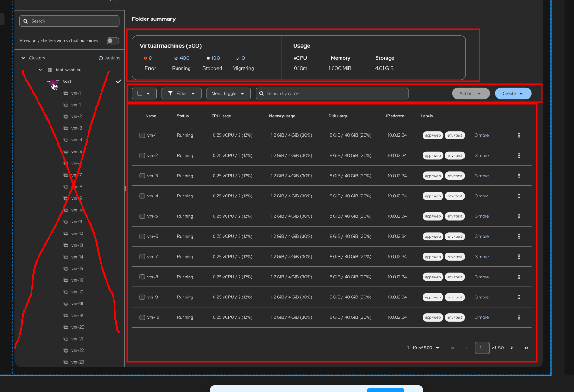Screen dimensions: 574x392
Task: Check the vm-2 table row checkbox
Action: 142,156
